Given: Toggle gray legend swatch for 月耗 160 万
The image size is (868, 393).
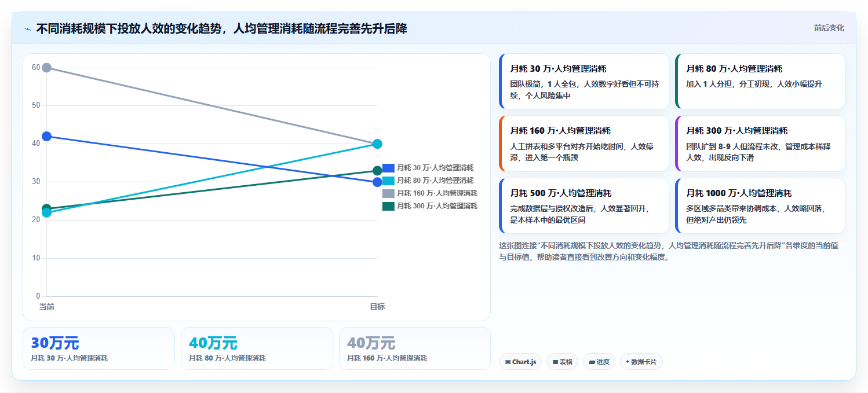Looking at the screenshot, I should [x=388, y=193].
